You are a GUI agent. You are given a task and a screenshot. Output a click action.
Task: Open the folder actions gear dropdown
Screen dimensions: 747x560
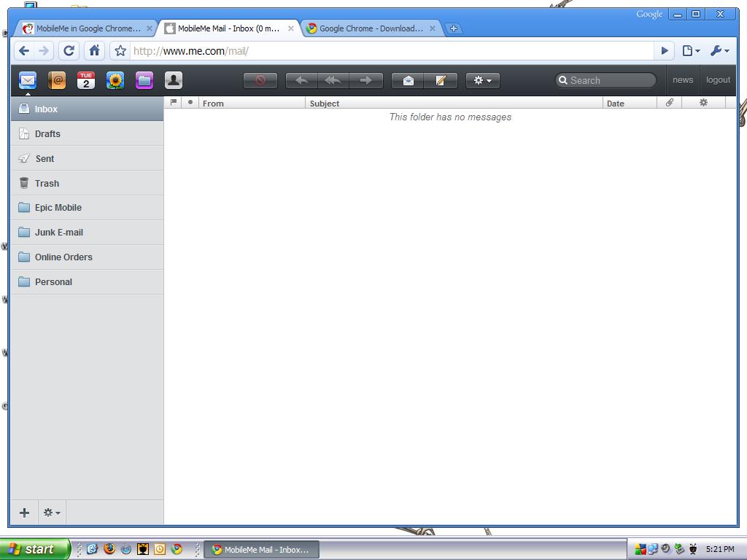[51, 512]
